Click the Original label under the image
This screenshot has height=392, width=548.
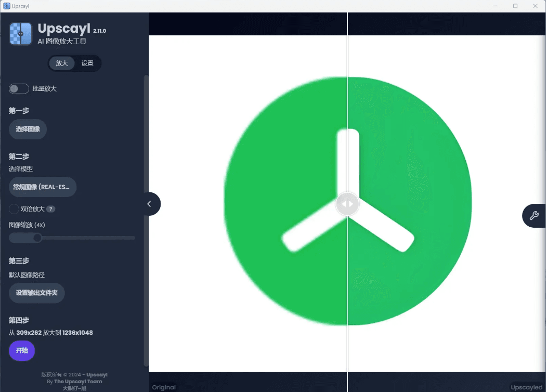tap(164, 387)
